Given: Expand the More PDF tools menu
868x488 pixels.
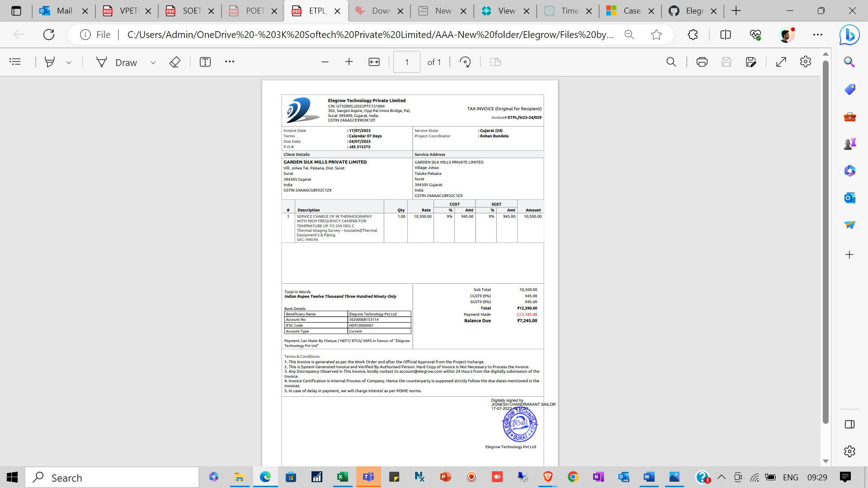Looking at the screenshot, I should pos(230,62).
